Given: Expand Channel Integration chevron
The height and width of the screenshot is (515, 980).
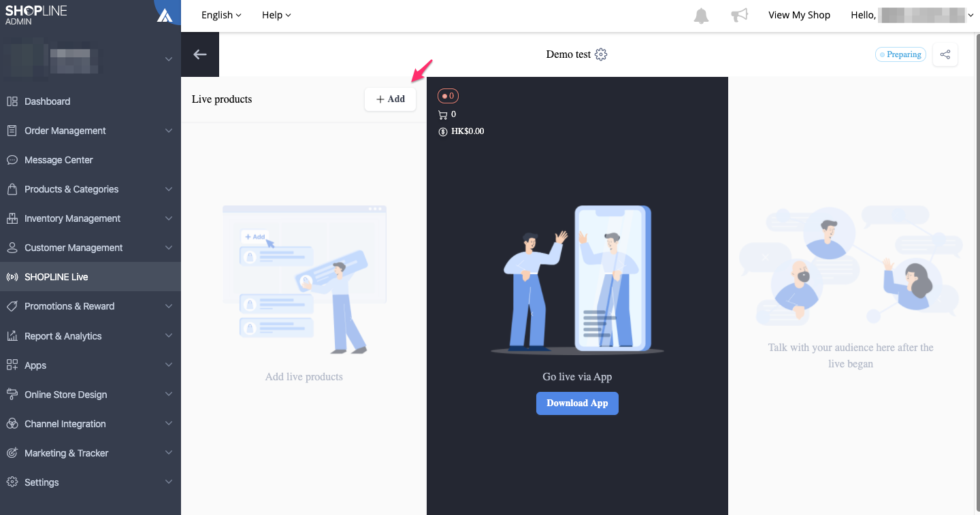Looking at the screenshot, I should pyautogui.click(x=169, y=424).
